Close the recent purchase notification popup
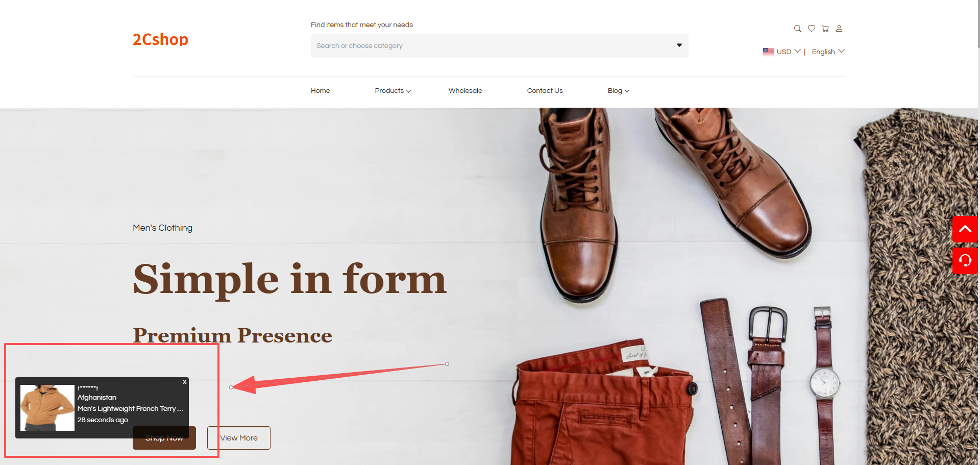The height and width of the screenshot is (465, 980). pyautogui.click(x=185, y=382)
